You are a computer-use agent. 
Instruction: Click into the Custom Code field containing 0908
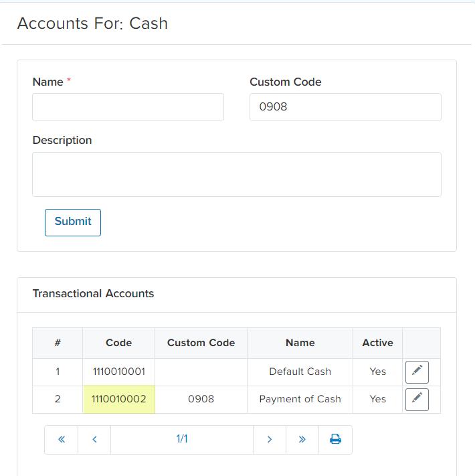(345, 107)
